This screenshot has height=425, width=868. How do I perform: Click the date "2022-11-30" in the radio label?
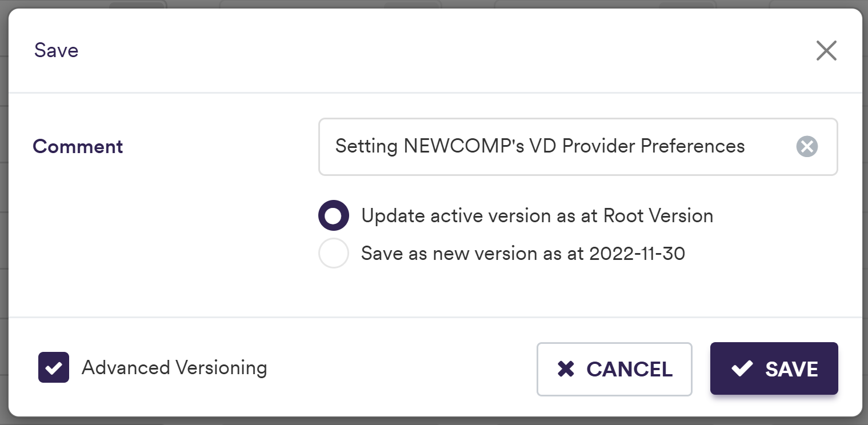tap(637, 253)
